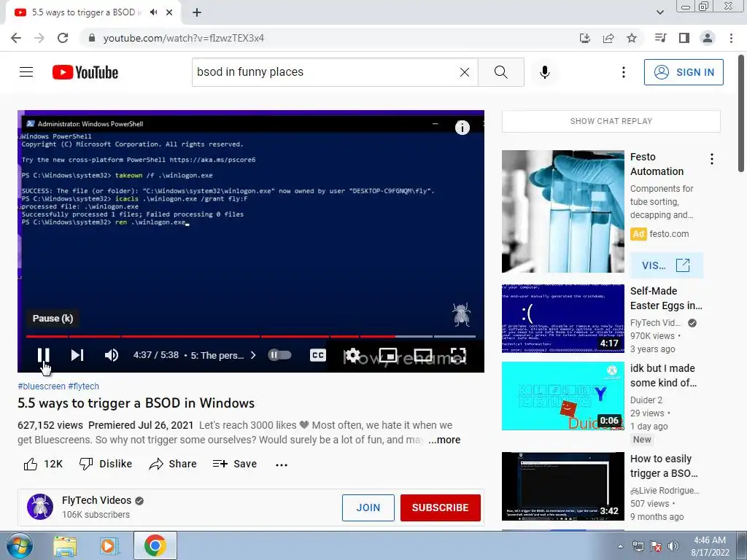Open the tab search dropdown arrow
The height and width of the screenshot is (560, 747).
pos(659,12)
